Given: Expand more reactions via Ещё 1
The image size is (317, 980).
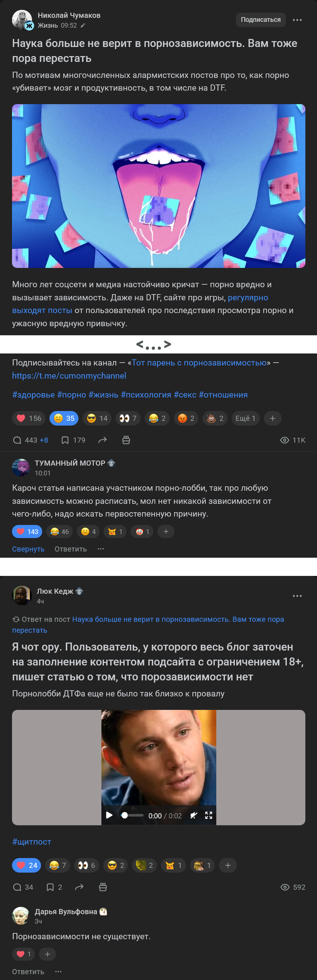Looking at the screenshot, I should 245,419.
